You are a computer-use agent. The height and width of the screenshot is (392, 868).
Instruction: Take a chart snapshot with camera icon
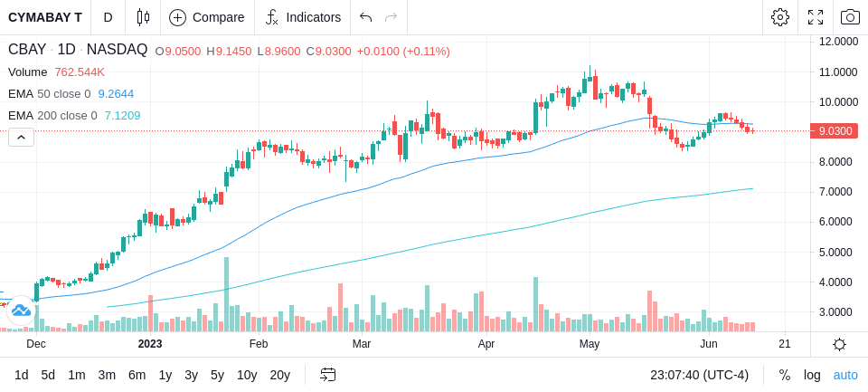click(x=850, y=17)
